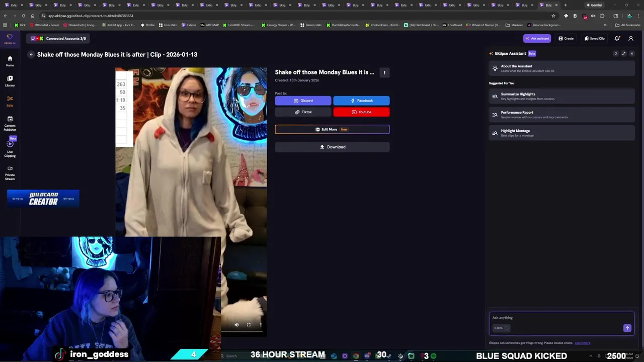The image size is (644, 362).
Task: Open the Iron stats bookmark
Action: pos(168,25)
